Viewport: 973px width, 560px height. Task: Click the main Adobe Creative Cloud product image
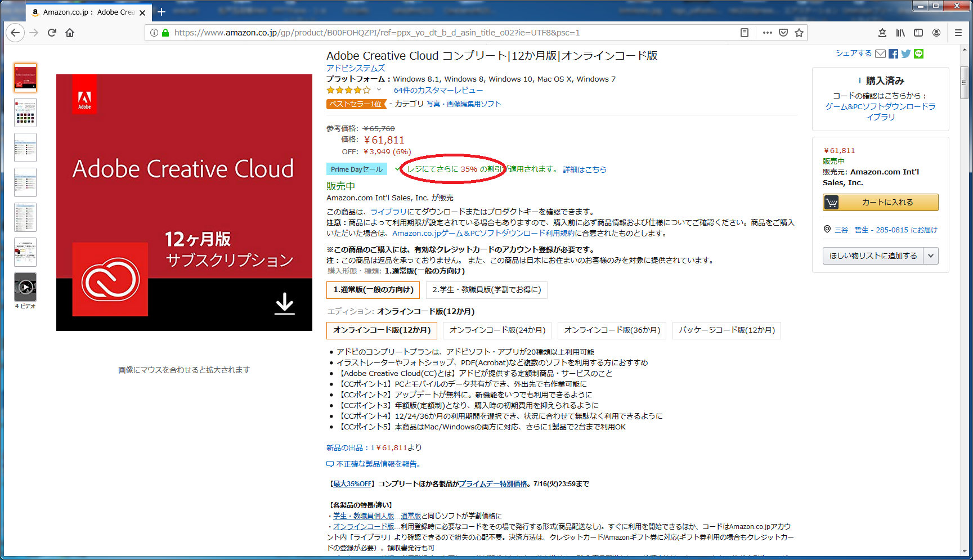(184, 203)
